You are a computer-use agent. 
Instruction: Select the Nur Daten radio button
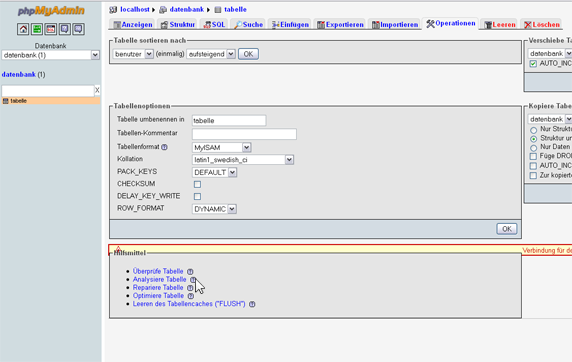[x=534, y=148]
